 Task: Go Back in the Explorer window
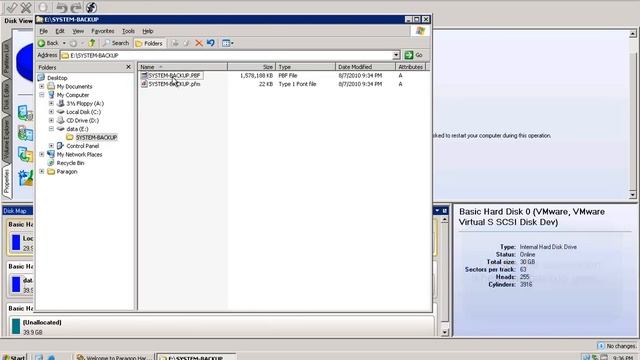[x=48, y=43]
